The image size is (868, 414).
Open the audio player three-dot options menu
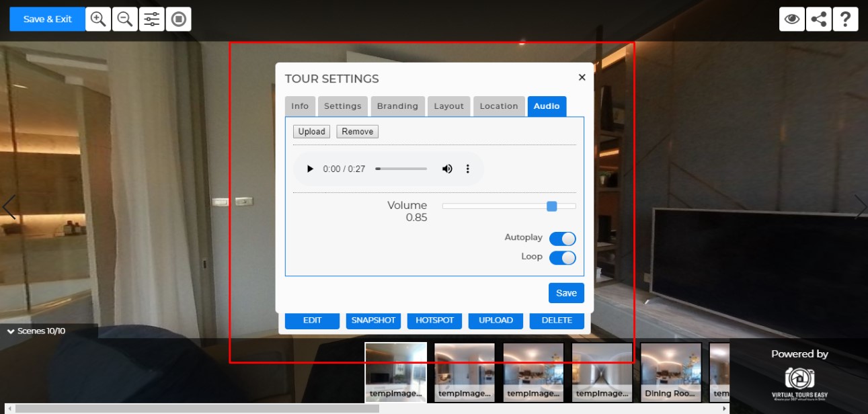(468, 169)
